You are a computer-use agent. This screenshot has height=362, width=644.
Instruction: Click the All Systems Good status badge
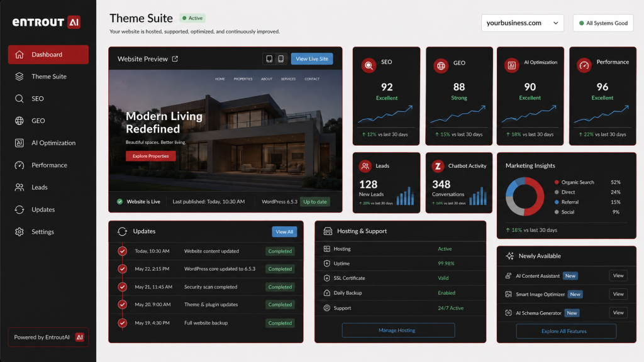tap(603, 23)
